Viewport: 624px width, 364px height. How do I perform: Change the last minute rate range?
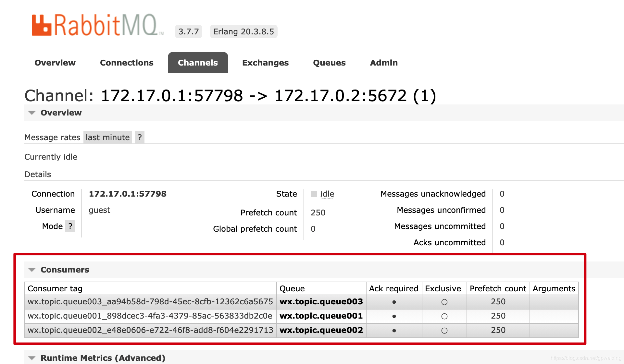point(107,137)
